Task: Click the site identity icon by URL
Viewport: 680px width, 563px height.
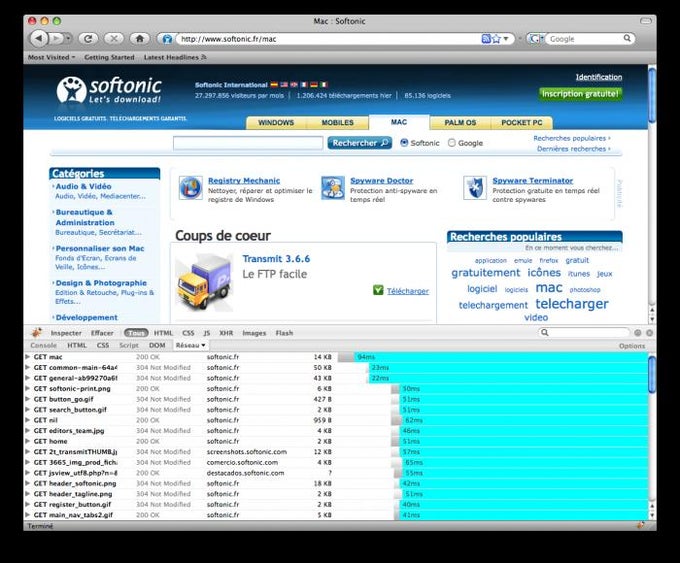Action: pyautogui.click(x=167, y=39)
